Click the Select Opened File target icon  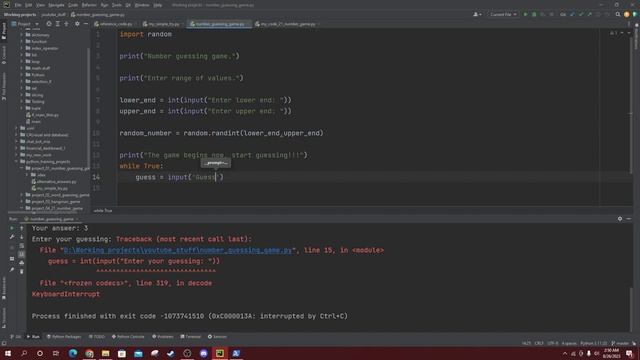49,24
